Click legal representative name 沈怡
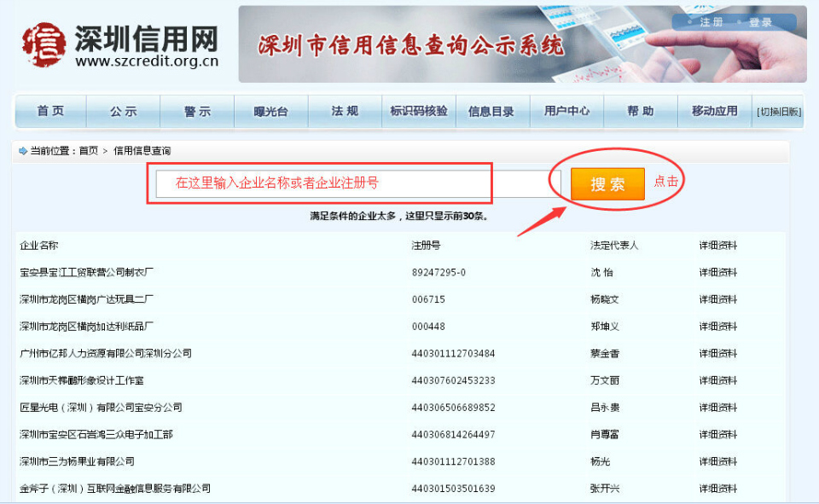819x504 pixels. tap(601, 272)
